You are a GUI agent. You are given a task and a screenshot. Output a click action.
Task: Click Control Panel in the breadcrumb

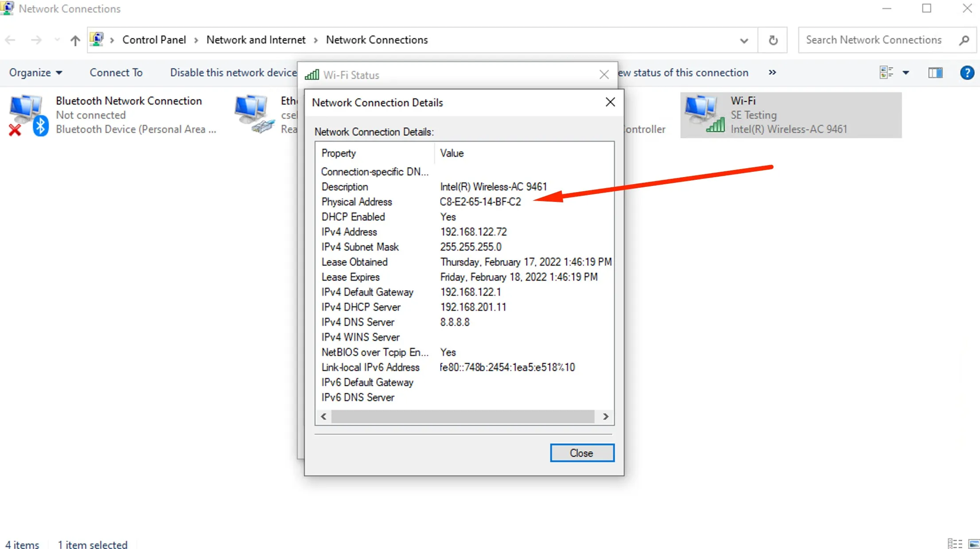tap(154, 40)
